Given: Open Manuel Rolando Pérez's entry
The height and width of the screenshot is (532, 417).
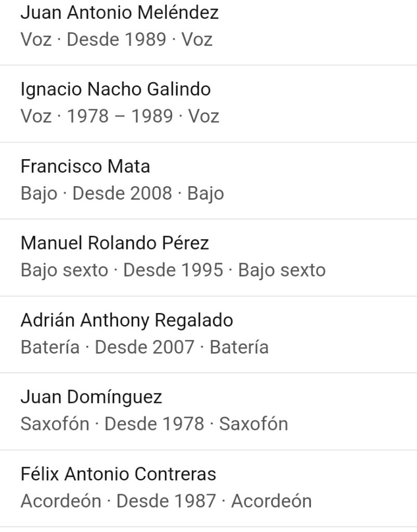Looking at the screenshot, I should point(114,243).
